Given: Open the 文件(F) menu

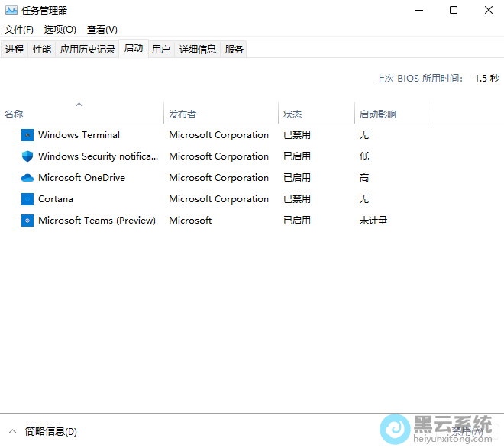Looking at the screenshot, I should coord(19,30).
